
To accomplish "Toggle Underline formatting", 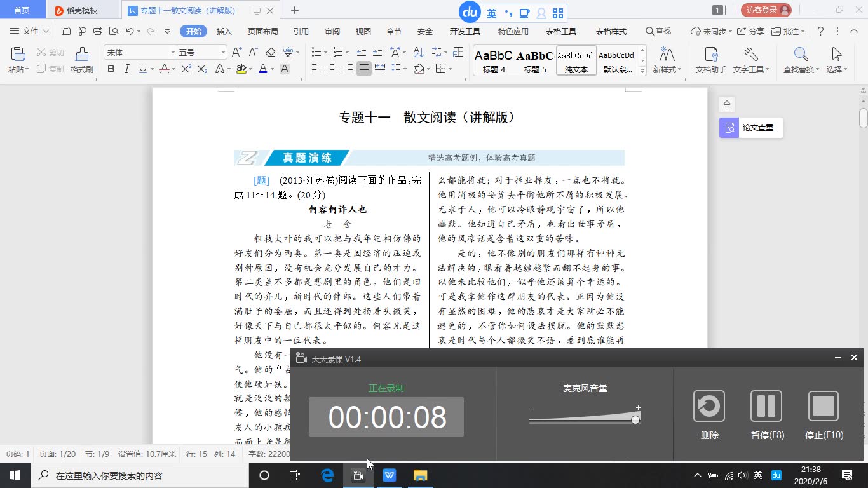I will coord(142,69).
